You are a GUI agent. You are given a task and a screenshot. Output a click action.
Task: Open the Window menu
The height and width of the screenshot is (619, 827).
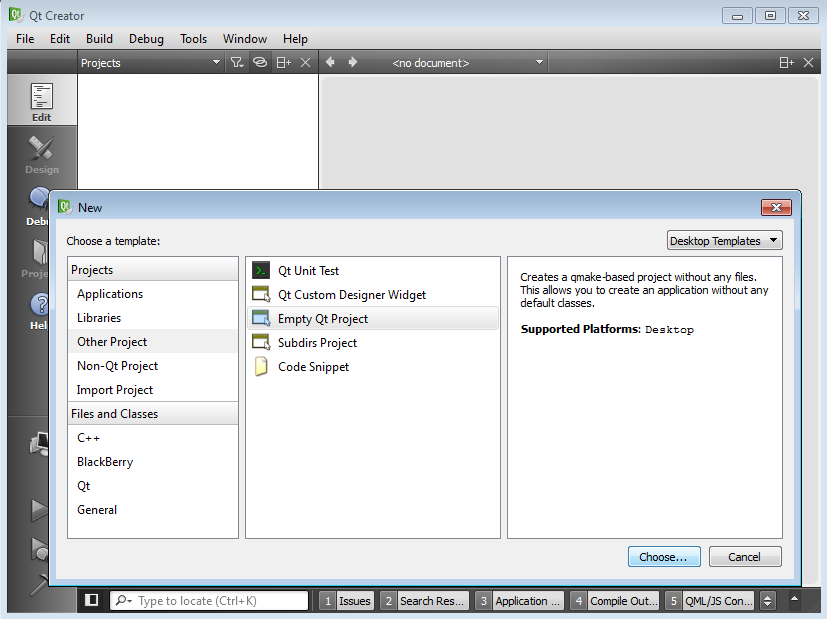tap(245, 39)
